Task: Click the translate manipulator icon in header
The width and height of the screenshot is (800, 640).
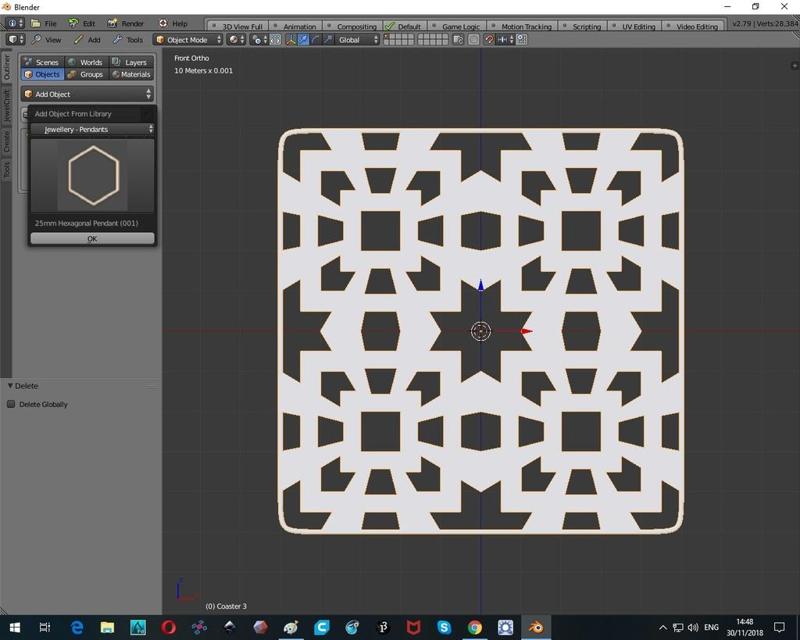Action: (304, 40)
